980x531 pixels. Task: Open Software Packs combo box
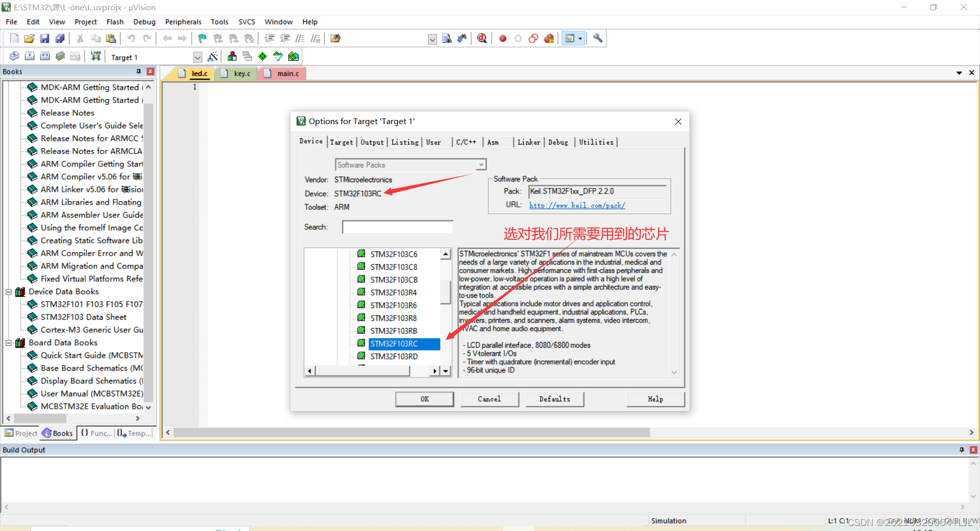(410, 164)
